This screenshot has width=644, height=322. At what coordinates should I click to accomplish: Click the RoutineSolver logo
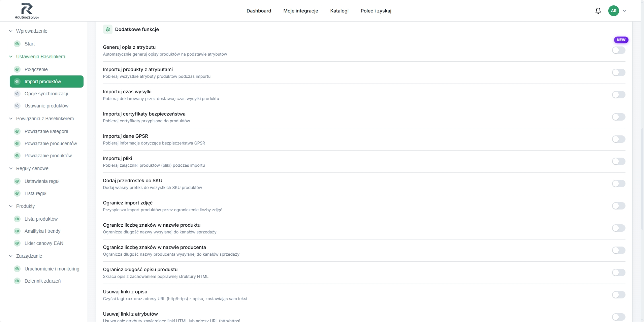pos(27,11)
